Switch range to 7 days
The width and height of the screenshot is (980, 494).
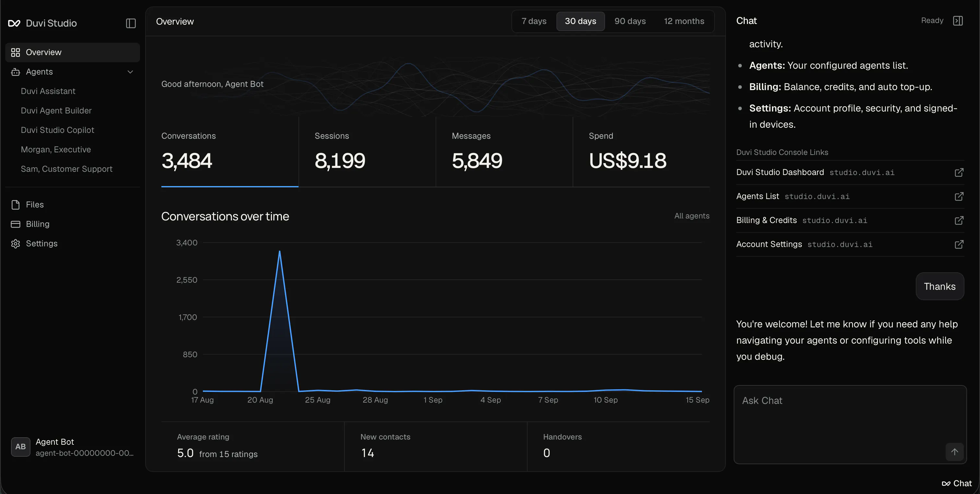[x=534, y=21]
